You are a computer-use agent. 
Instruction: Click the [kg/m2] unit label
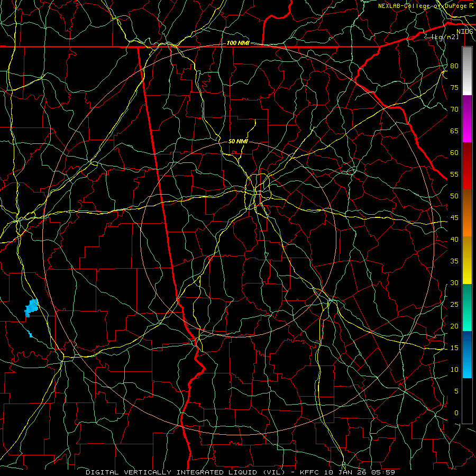pos(445,37)
